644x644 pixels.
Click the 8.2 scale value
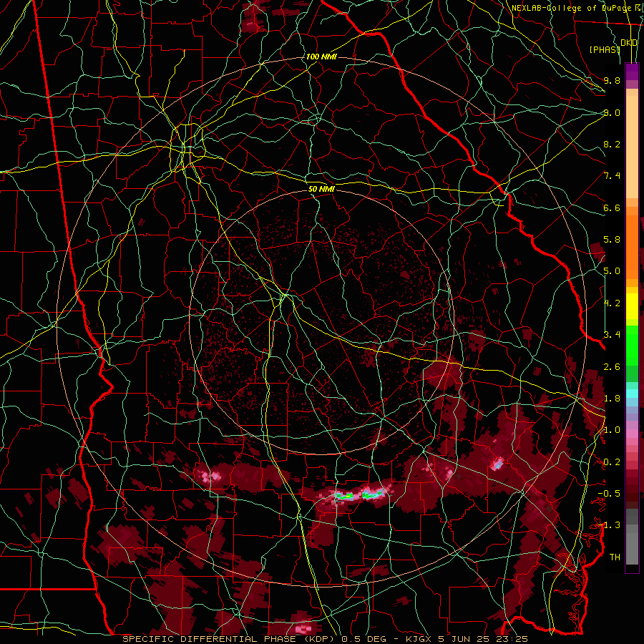tap(612, 144)
